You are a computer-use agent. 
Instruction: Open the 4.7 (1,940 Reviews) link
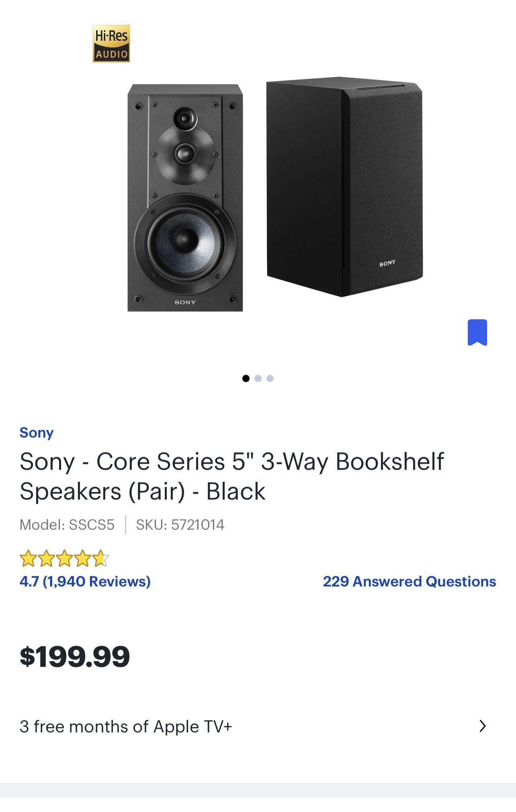[x=85, y=581]
